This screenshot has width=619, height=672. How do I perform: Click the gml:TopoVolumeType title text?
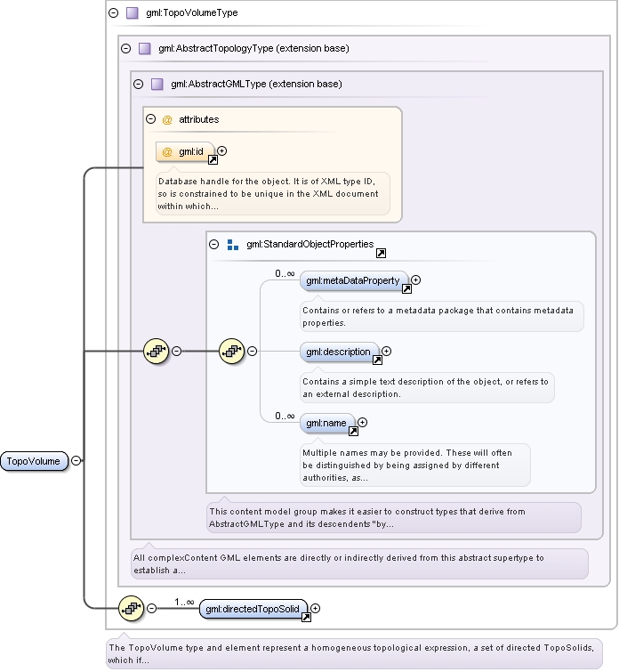(192, 12)
